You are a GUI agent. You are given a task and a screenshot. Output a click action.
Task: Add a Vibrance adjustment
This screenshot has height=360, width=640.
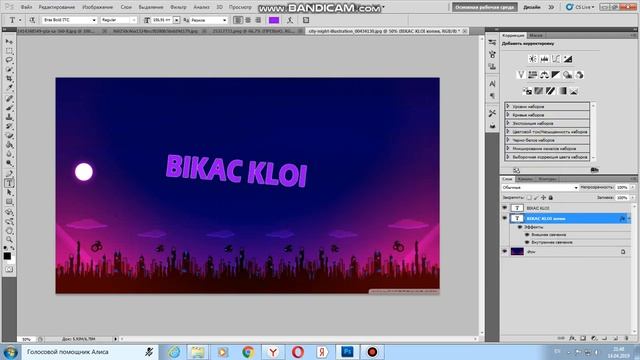521,75
